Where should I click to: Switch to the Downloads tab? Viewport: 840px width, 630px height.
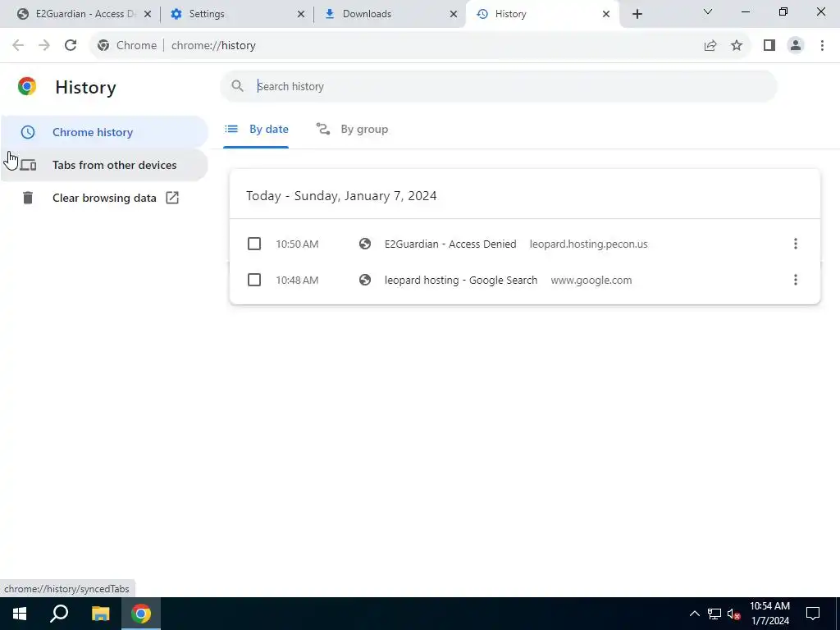[x=390, y=14]
